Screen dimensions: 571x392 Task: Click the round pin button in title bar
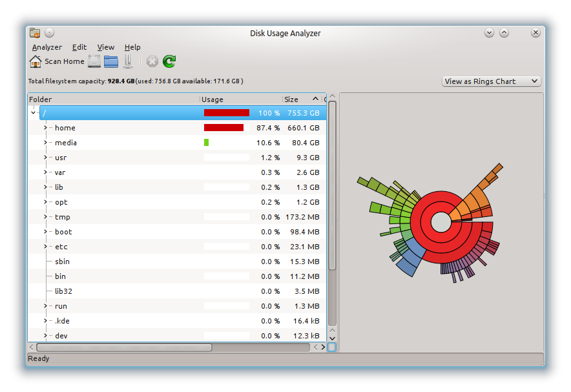point(50,33)
